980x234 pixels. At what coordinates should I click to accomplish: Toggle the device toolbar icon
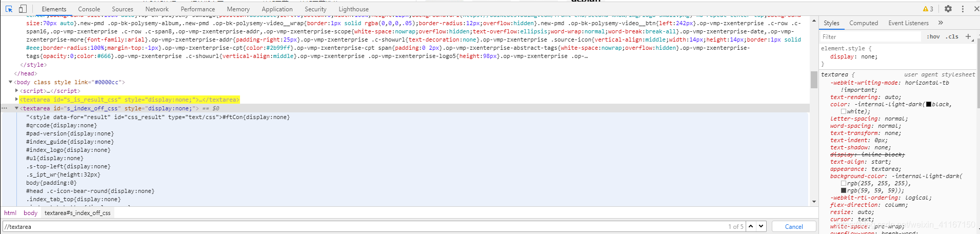click(x=23, y=9)
